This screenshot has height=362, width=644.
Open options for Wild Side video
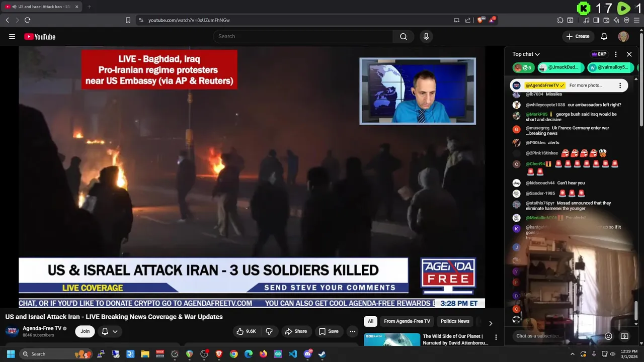(x=496, y=337)
